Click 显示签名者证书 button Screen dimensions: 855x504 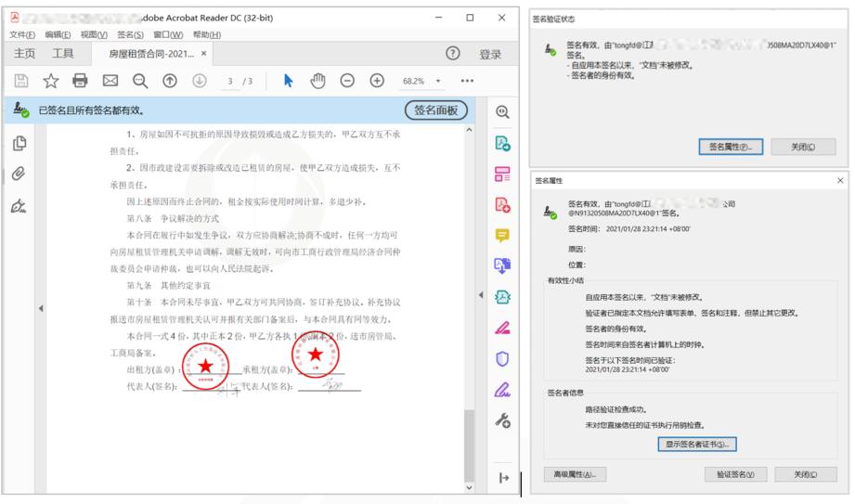[x=701, y=445]
